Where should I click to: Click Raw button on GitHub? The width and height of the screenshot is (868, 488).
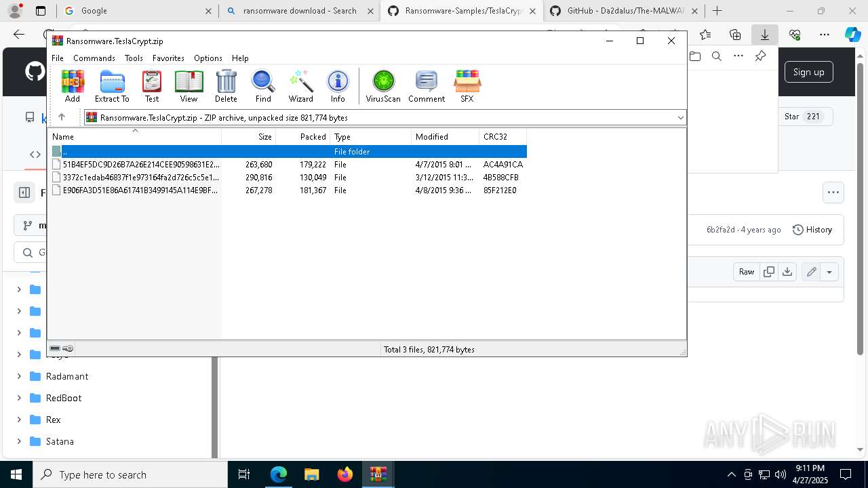(746, 272)
